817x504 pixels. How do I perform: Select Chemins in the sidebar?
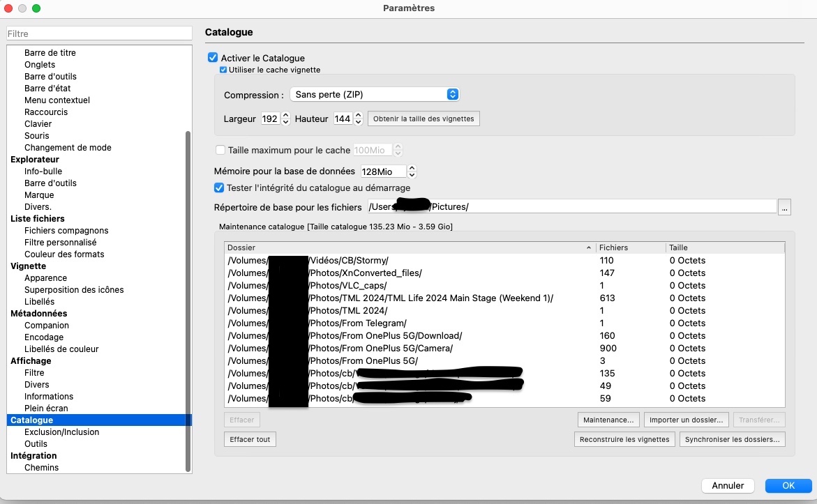click(41, 468)
